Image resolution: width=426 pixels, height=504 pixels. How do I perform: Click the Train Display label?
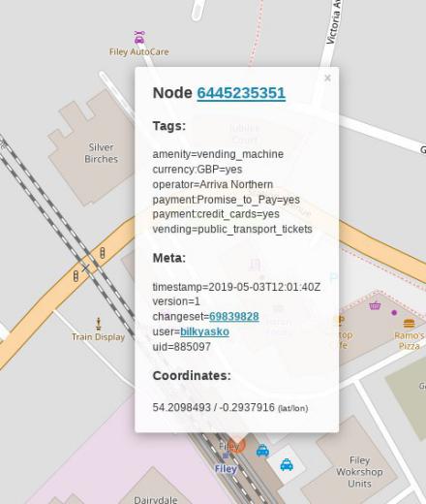pos(98,337)
